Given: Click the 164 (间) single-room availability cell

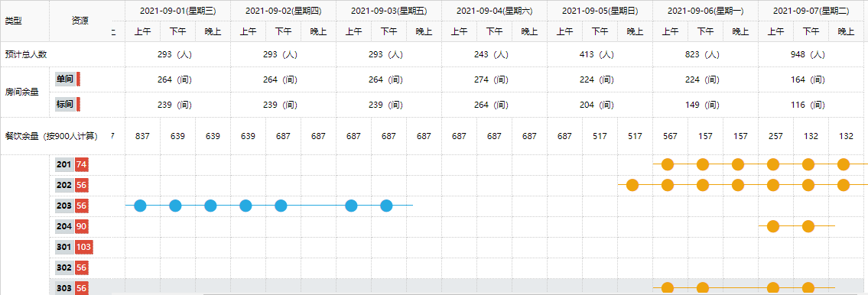Looking at the screenshot, I should (x=811, y=79).
